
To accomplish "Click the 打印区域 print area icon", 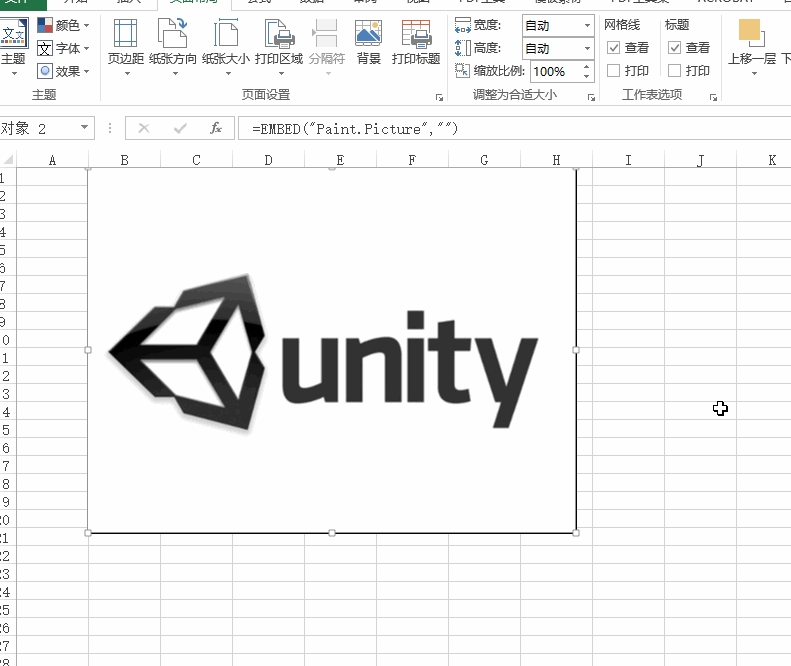I will 279,33.
